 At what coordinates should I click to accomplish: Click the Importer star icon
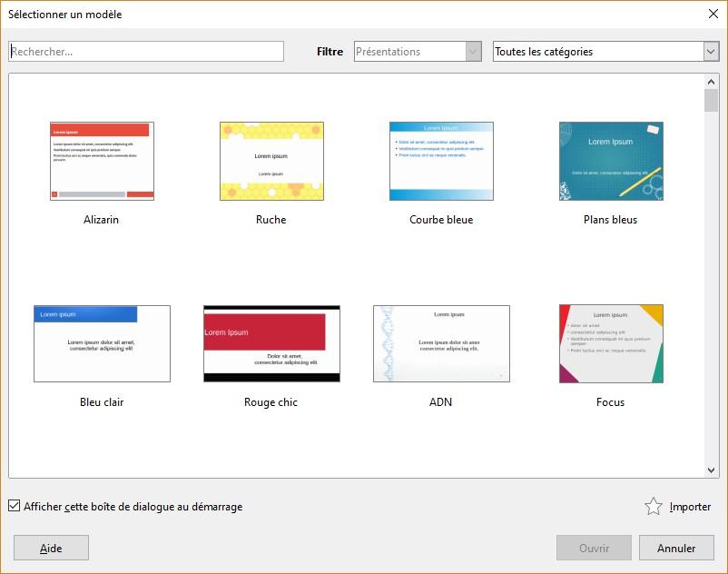coord(654,507)
